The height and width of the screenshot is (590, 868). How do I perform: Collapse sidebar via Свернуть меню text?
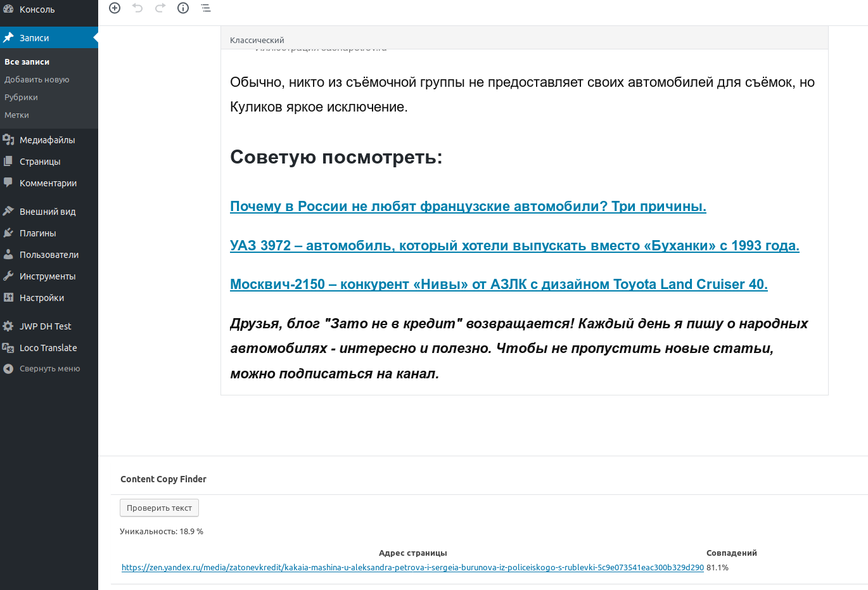49,369
